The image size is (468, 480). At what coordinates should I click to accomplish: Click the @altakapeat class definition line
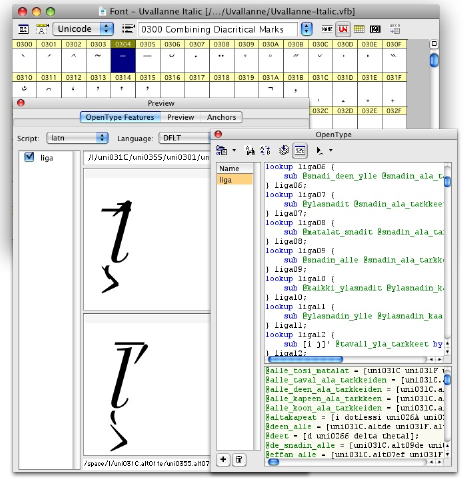[355, 417]
